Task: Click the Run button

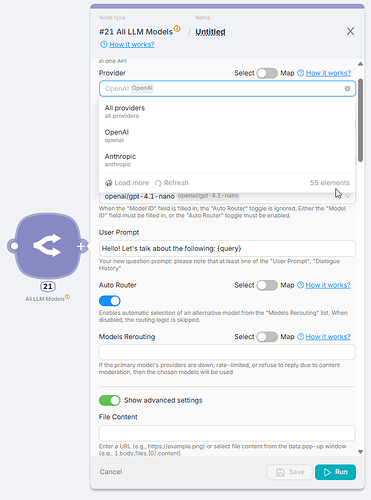Action: click(x=335, y=472)
